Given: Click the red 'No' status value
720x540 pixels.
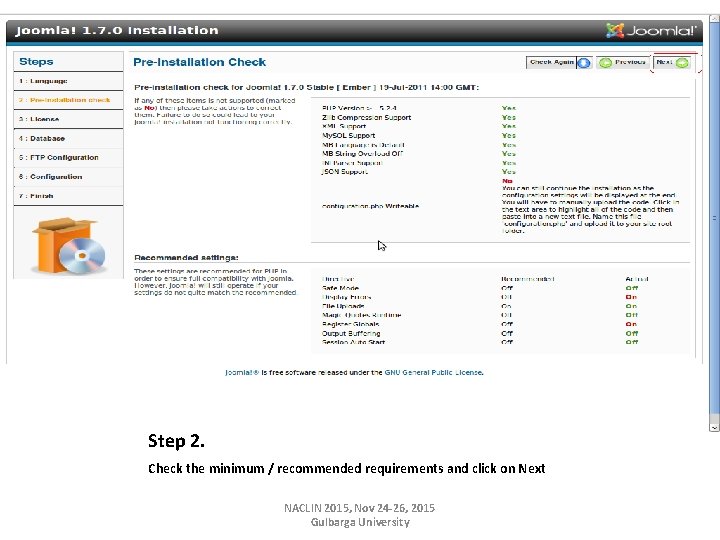Looking at the screenshot, I should pos(507,181).
